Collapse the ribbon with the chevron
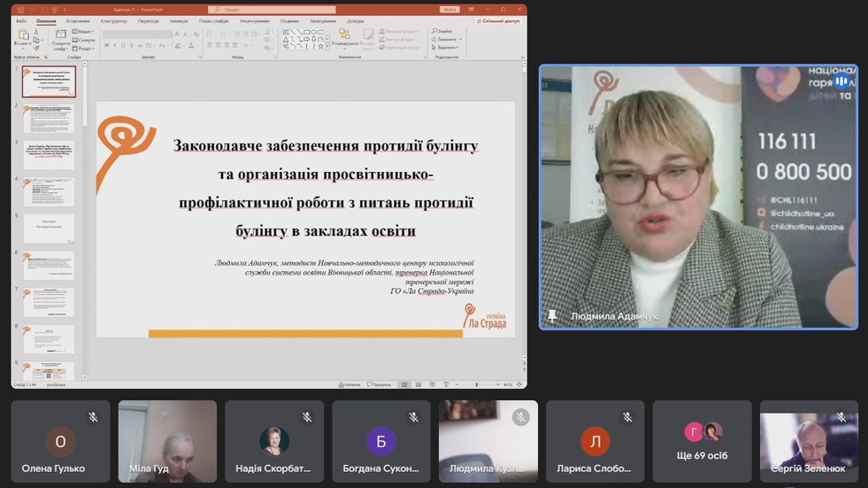 (x=522, y=57)
